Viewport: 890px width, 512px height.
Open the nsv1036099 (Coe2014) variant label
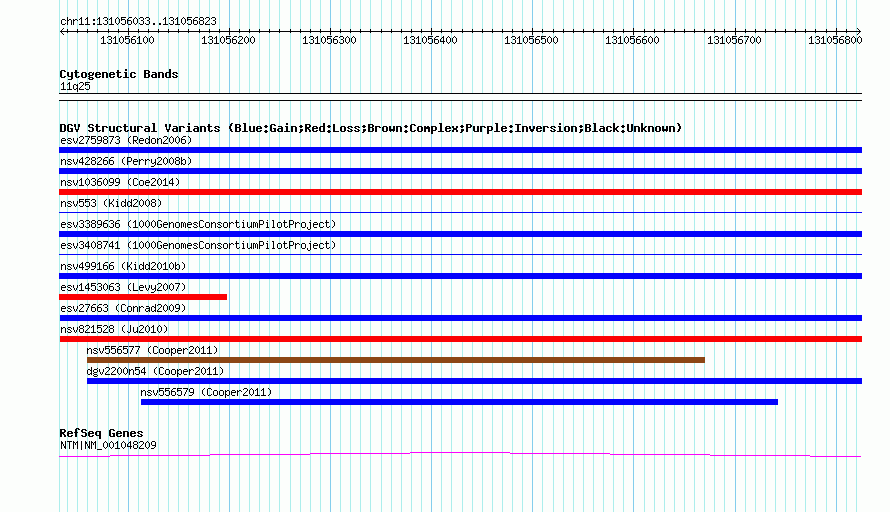120,182
